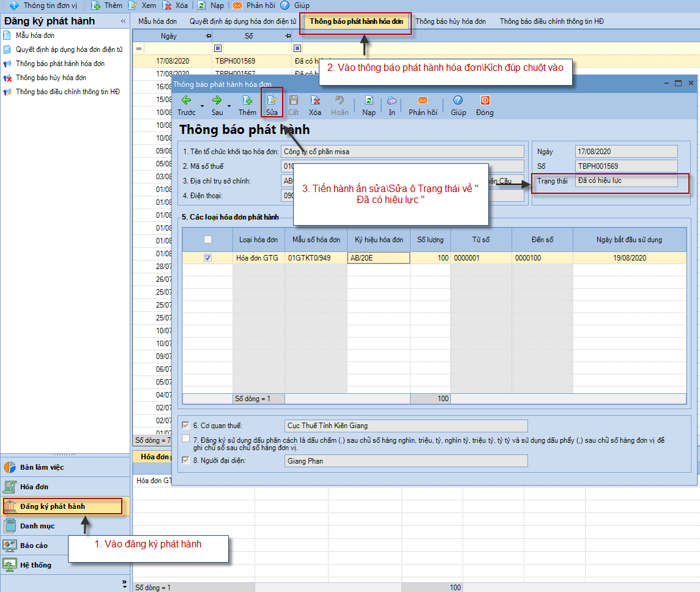The image size is (700, 592).
Task: Click Nạp in the top main toolbar
Action: tap(210, 6)
